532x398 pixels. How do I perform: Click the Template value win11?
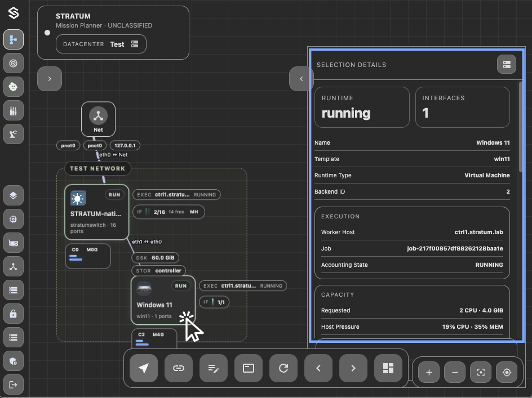coord(502,159)
